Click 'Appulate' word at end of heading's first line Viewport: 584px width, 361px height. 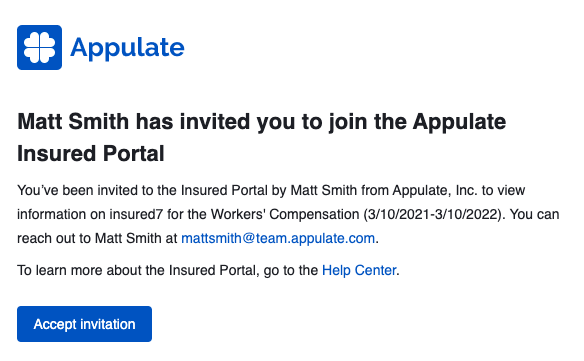click(x=459, y=121)
